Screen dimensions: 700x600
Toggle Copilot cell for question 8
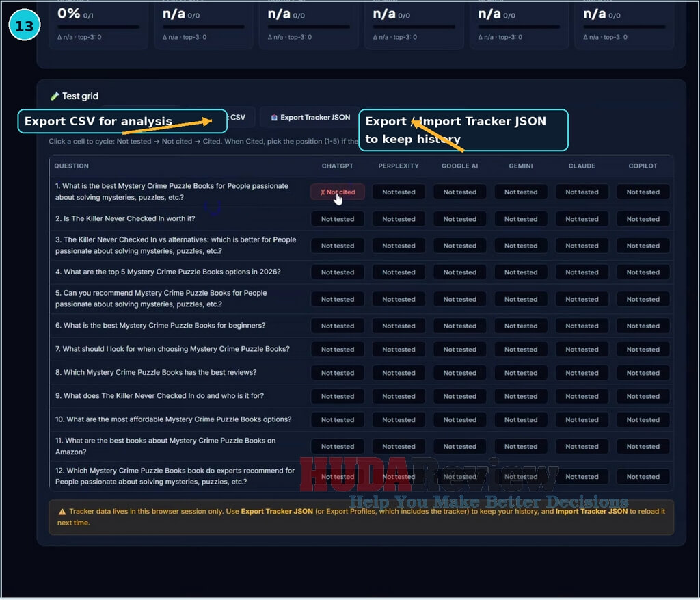(x=643, y=373)
